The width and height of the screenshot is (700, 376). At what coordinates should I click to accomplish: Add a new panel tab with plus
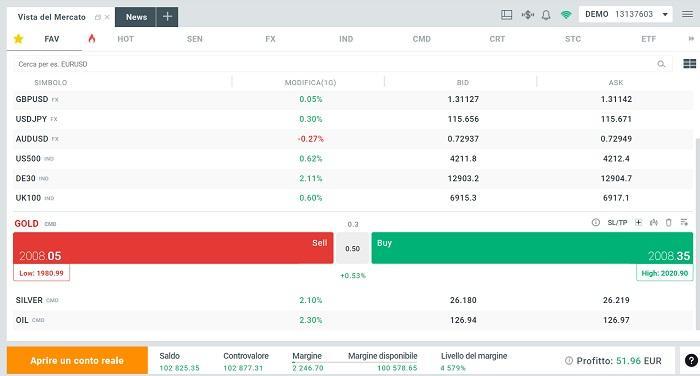click(x=167, y=17)
